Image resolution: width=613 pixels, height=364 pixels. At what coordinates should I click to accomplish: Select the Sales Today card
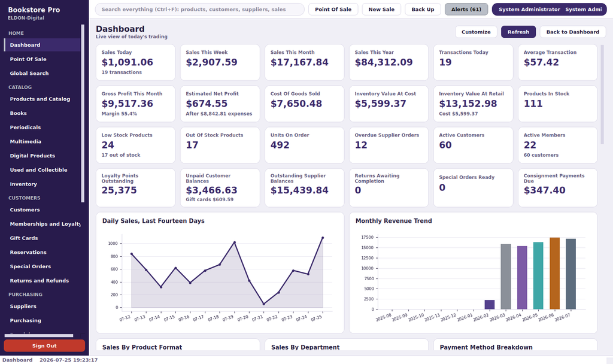coord(135,62)
